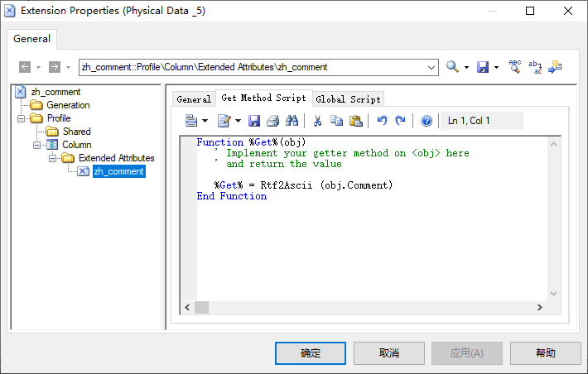
Task: Click the editor's scroll down arrow
Action: click(x=553, y=294)
